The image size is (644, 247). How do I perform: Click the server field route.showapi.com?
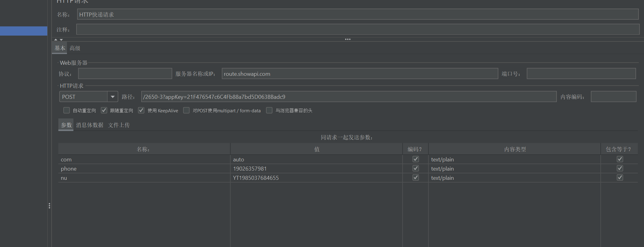(x=360, y=74)
